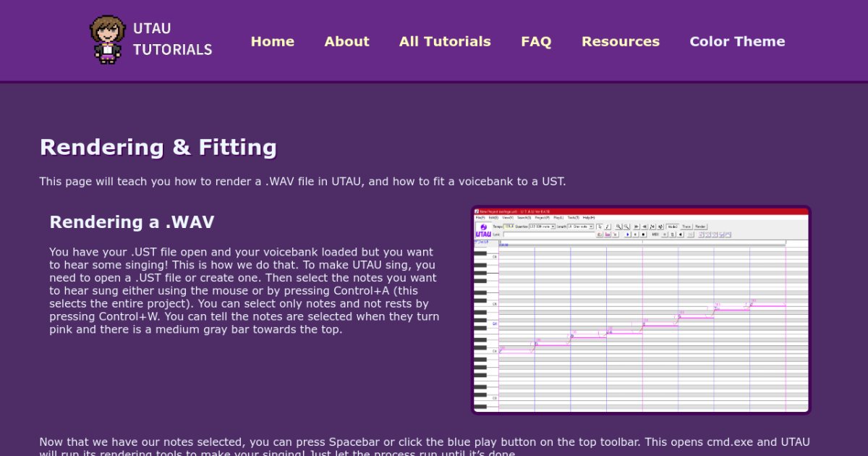
Task: Select the arrow selection tool in UTAU
Action: 599,227
